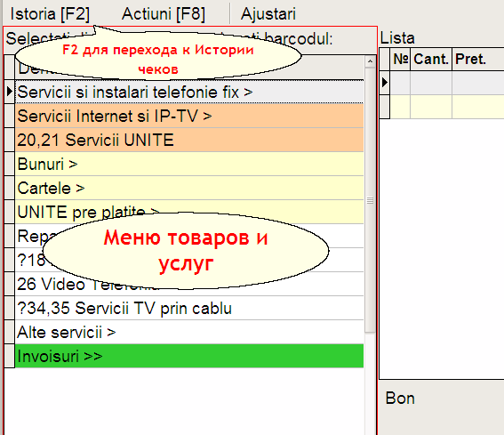
Task: Select '20,21 Servicii UNITE' item
Action: (189, 140)
